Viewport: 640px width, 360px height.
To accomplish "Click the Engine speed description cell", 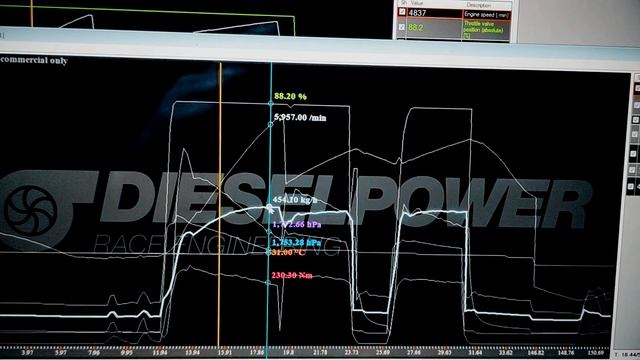I will click(x=487, y=15).
